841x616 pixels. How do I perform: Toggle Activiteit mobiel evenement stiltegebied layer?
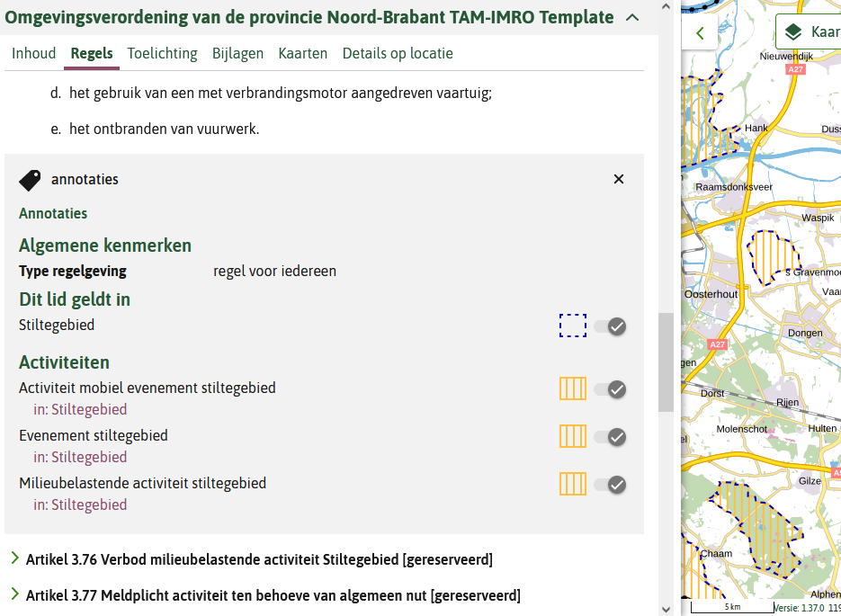[x=611, y=389]
